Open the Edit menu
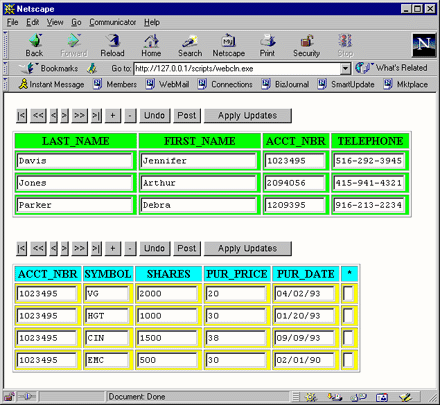440x405 pixels. point(33,22)
